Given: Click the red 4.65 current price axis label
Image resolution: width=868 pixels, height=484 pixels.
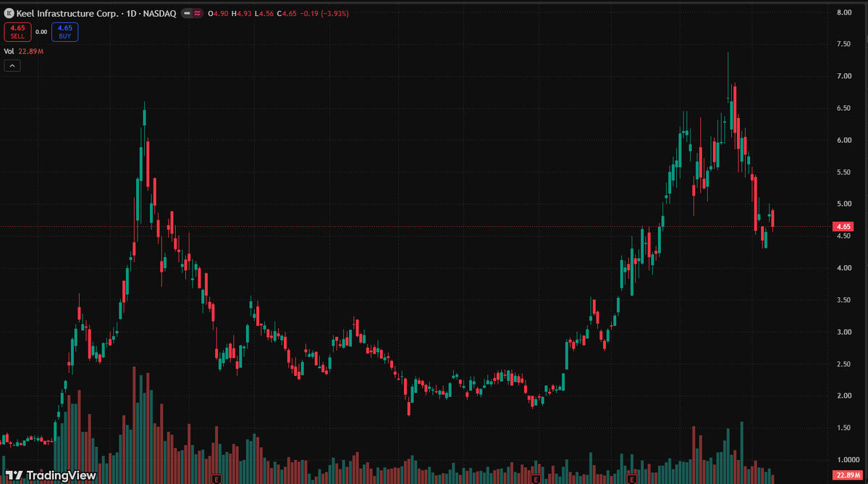Looking at the screenshot, I should click(x=843, y=227).
